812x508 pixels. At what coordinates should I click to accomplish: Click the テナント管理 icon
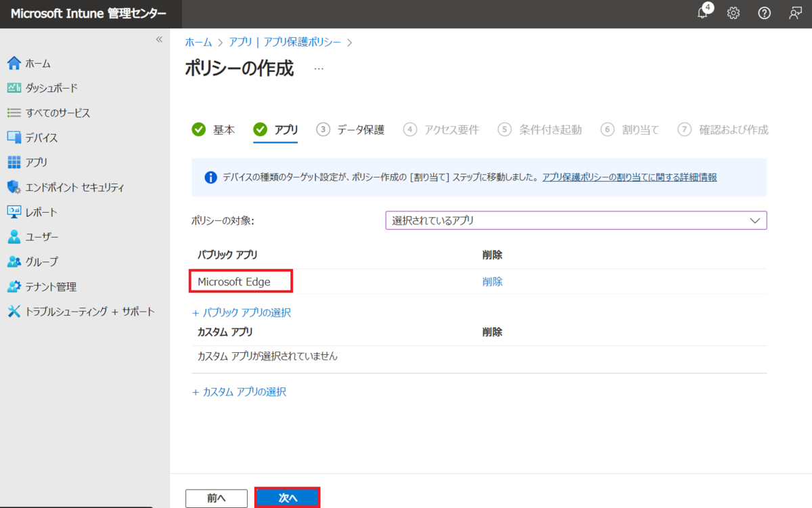tap(14, 287)
